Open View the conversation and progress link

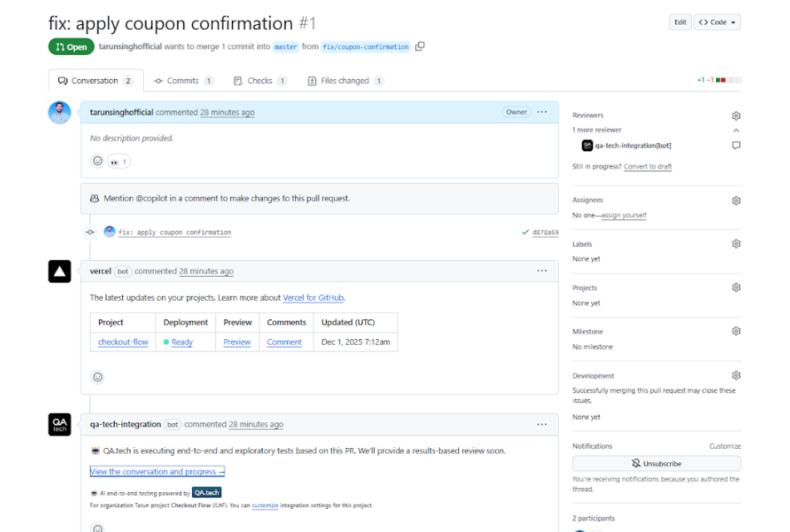click(157, 471)
